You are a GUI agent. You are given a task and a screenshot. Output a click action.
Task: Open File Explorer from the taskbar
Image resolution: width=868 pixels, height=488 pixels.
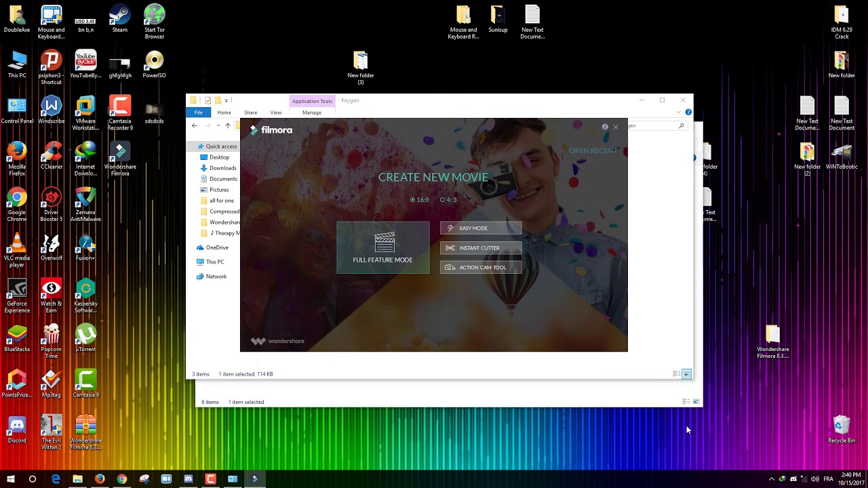pyautogui.click(x=77, y=479)
